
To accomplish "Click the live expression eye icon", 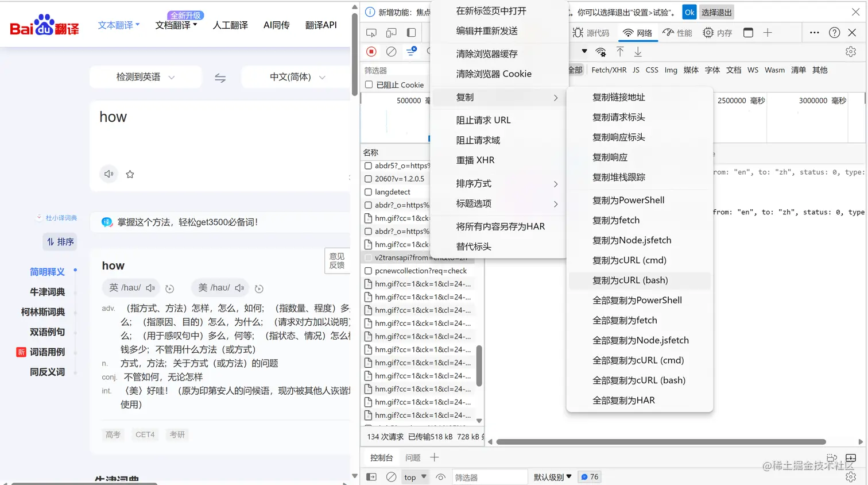I will point(441,477).
